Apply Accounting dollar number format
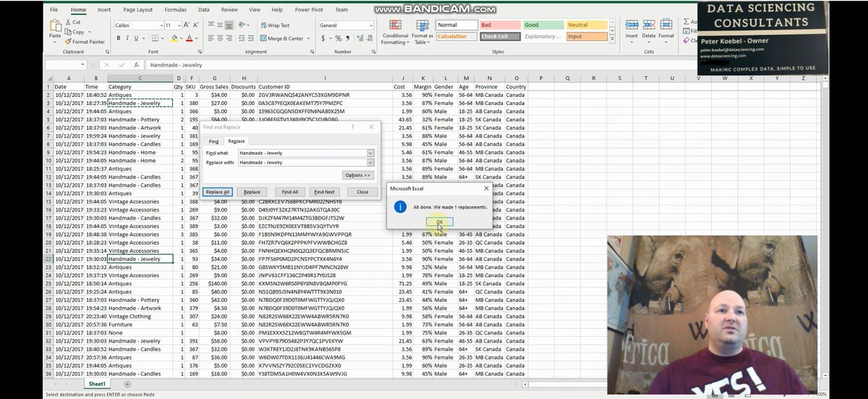This screenshot has width=868, height=399. click(323, 38)
